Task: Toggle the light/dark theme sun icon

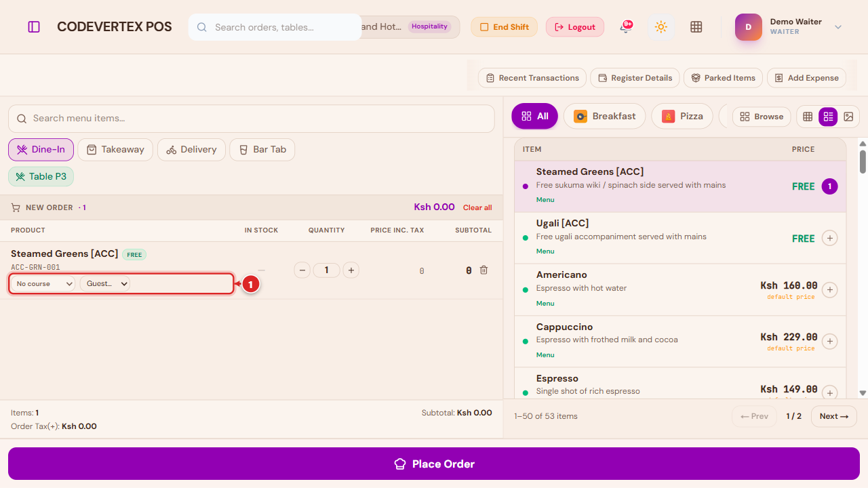Action: click(x=661, y=27)
